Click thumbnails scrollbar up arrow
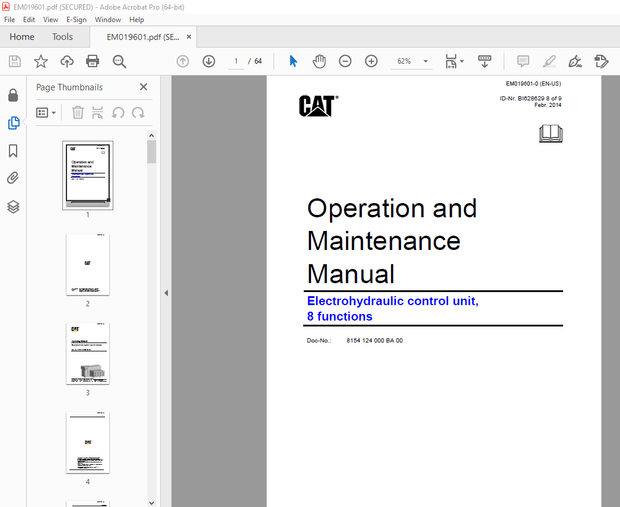Viewport: 620px width, 507px height. (151, 136)
